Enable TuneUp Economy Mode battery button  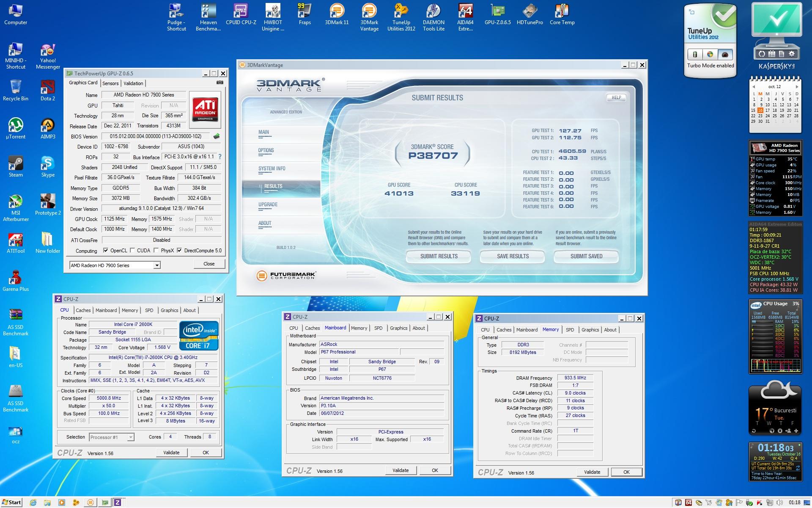(695, 54)
